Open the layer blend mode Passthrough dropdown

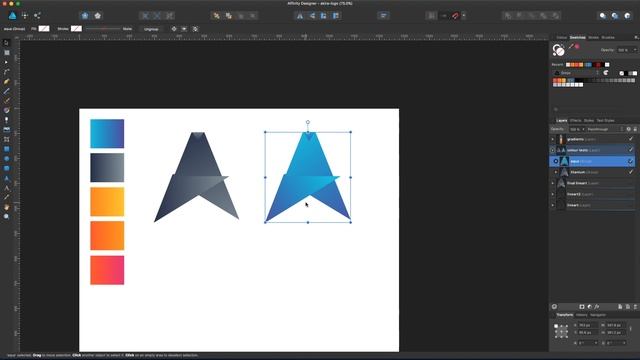pyautogui.click(x=605, y=129)
